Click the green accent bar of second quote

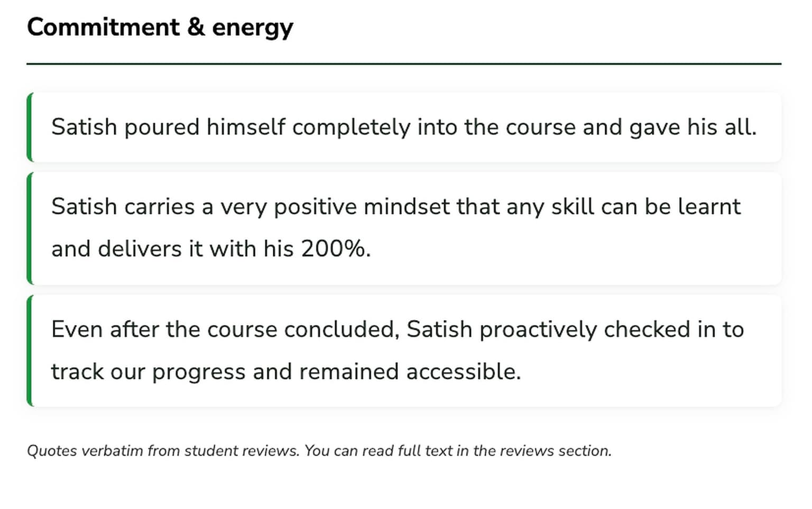click(x=30, y=228)
